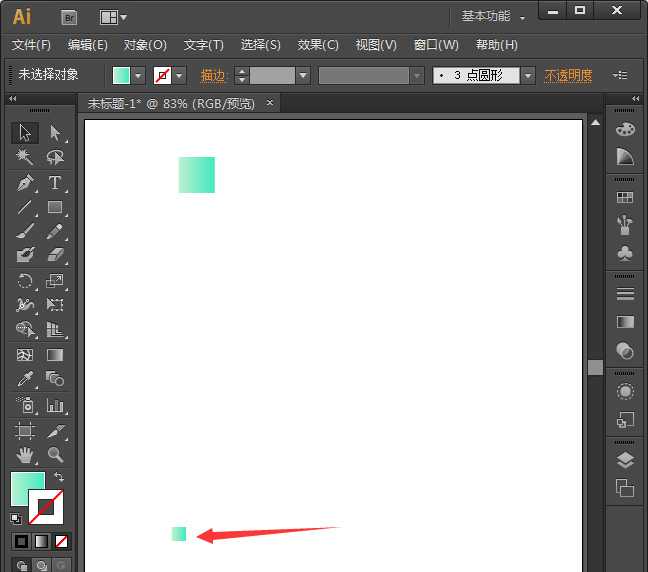
Task: Open the Swatches panel icon
Action: tap(625, 198)
